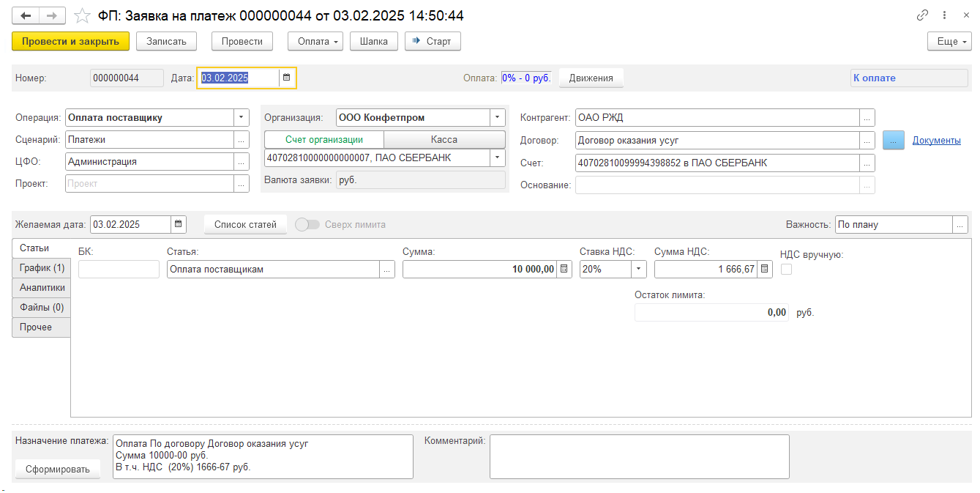
Task: Select the Файлы (0) tab
Action: 42,308
